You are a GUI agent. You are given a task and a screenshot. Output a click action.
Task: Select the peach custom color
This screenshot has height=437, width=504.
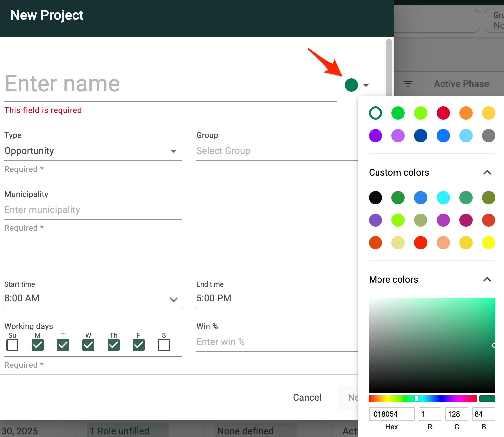tap(443, 243)
